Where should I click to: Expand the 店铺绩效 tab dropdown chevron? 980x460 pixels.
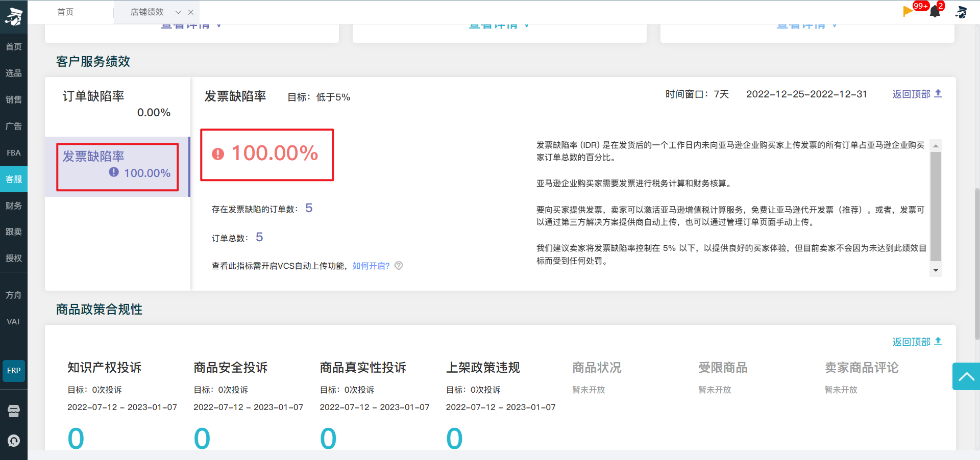tap(178, 12)
